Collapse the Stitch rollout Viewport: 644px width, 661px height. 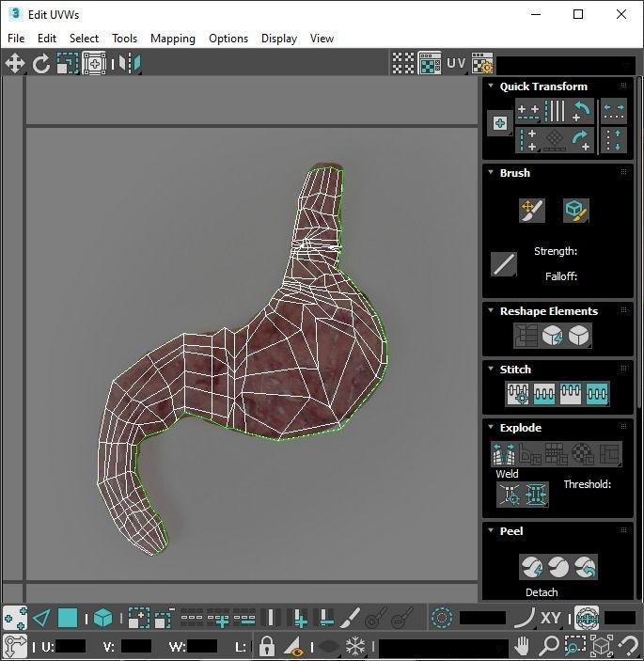pos(491,369)
